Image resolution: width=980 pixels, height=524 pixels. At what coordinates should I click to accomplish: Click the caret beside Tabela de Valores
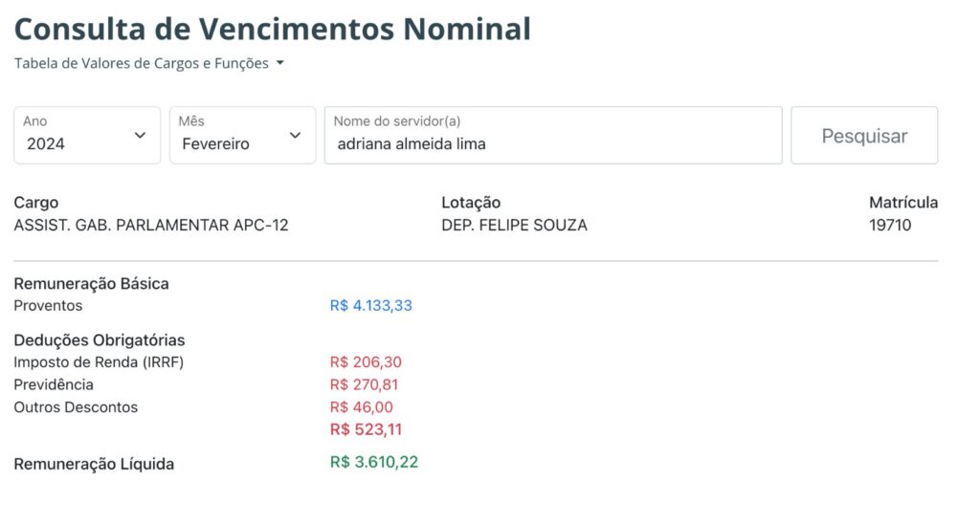pos(279,64)
